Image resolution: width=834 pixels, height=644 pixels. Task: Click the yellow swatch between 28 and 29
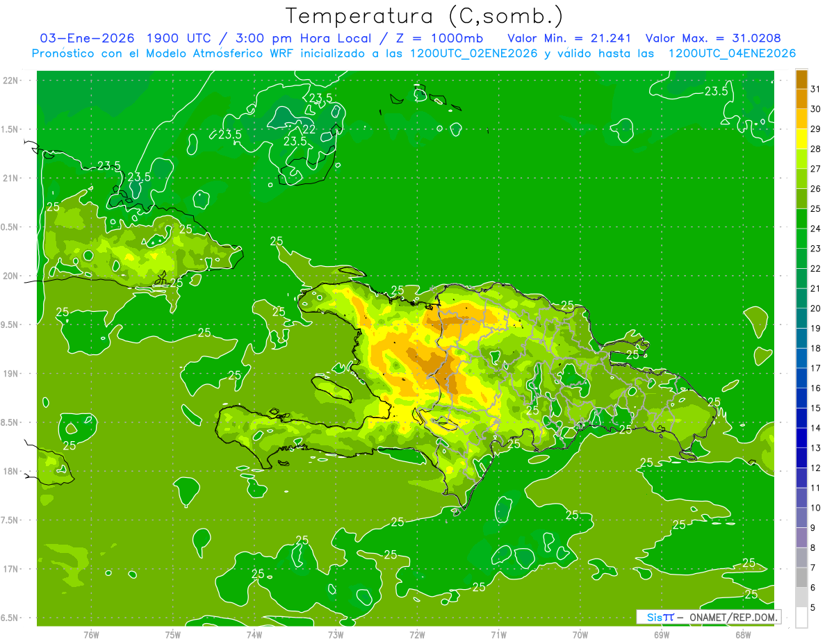(801, 139)
